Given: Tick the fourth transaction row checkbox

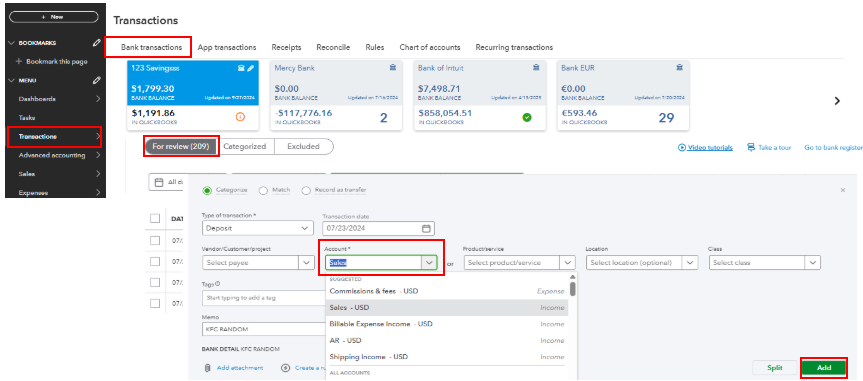Looking at the screenshot, I should 155,303.
